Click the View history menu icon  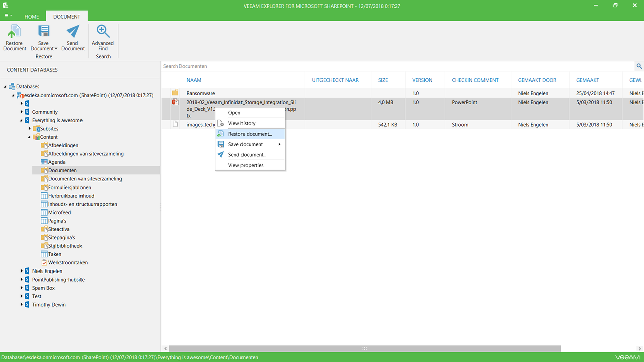pyautogui.click(x=220, y=123)
